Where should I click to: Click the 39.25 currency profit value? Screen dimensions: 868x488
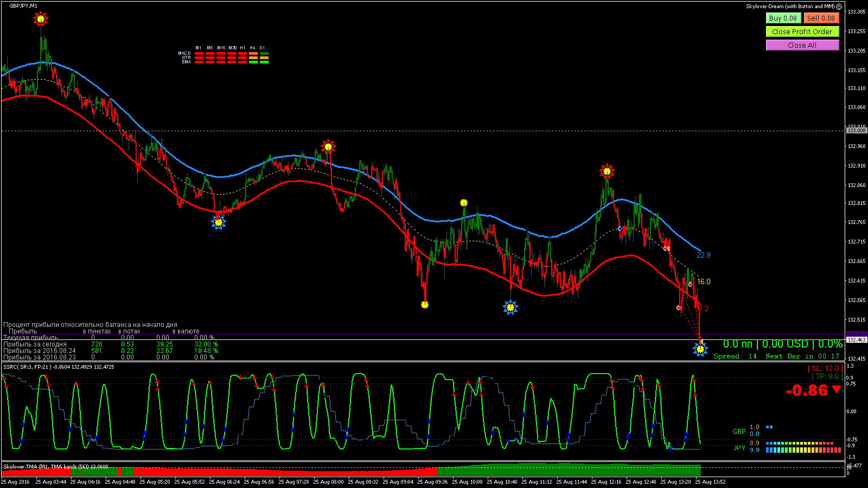(x=164, y=344)
